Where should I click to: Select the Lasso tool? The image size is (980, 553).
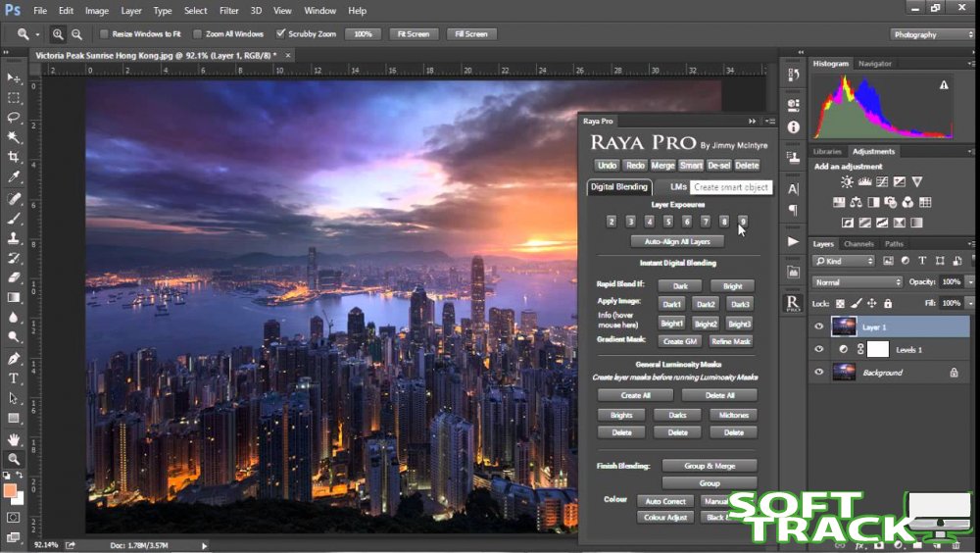pyautogui.click(x=14, y=117)
